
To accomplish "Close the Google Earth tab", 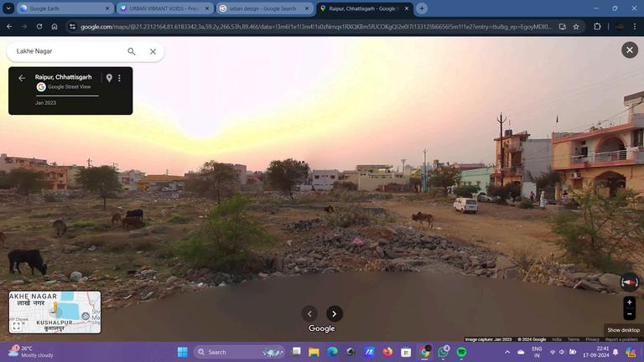I will [107, 8].
